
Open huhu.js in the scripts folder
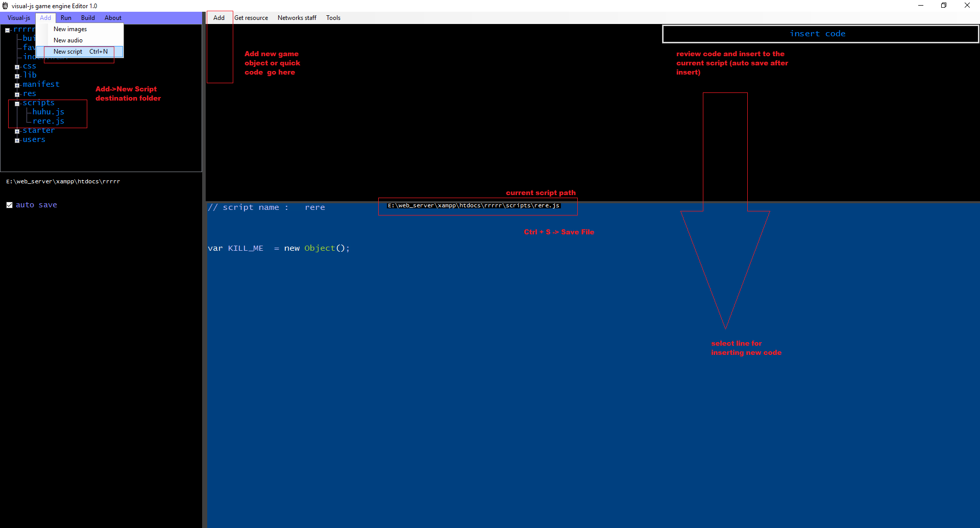[x=48, y=112]
